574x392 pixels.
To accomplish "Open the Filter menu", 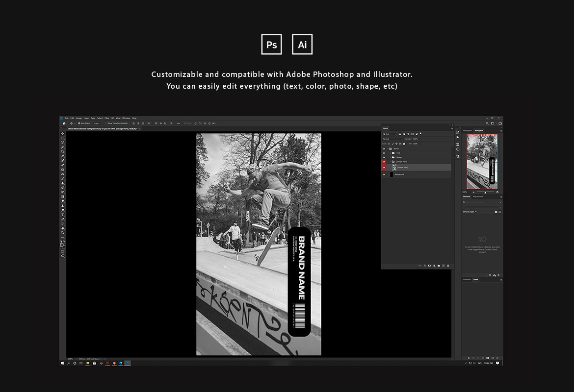I will click(x=107, y=118).
